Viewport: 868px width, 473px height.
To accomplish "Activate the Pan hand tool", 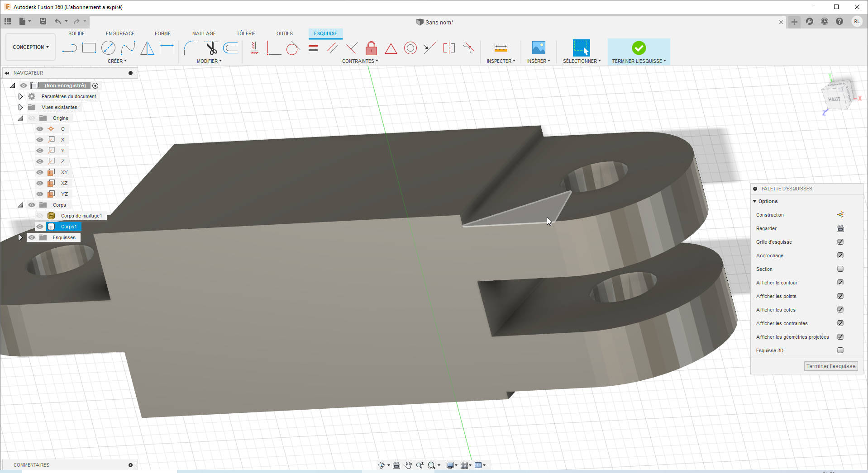I will 408,465.
